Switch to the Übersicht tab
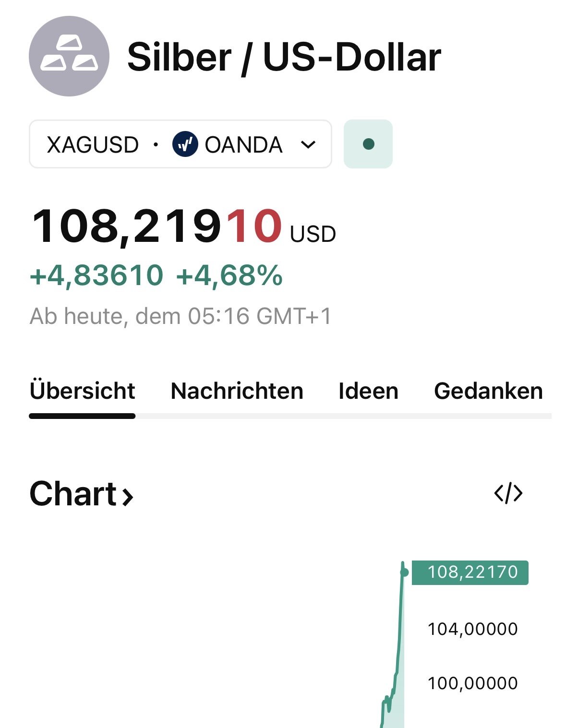Viewport: 566px width, 728px height. 82,391
